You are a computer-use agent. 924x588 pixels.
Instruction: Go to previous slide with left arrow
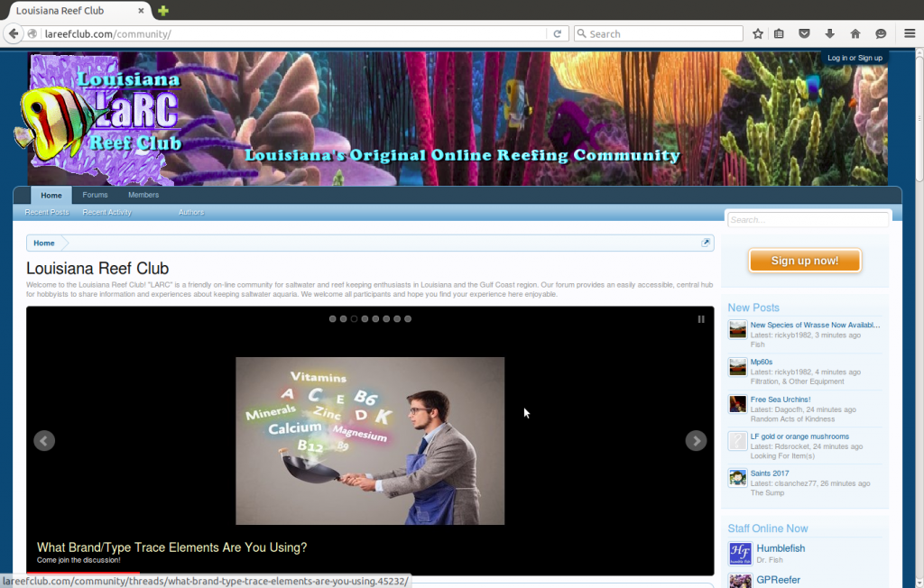click(44, 440)
